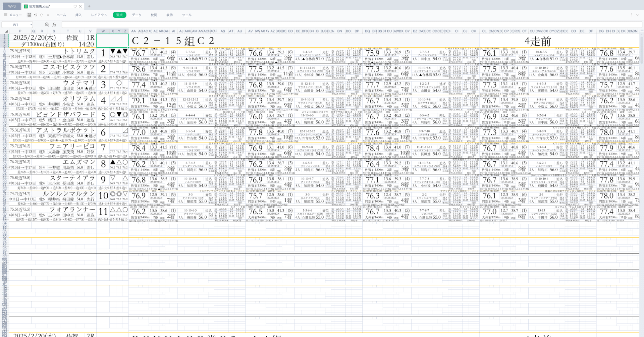Click horse name エムズマン
This screenshot has width=644, height=337.
[x=79, y=162]
